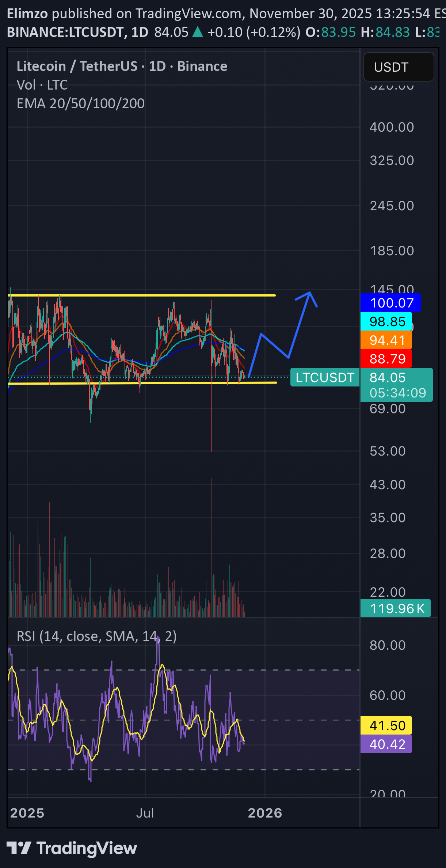This screenshot has height=868, width=446.
Task: Click the current price 84.05 countdown label
Action: pyautogui.click(x=396, y=385)
